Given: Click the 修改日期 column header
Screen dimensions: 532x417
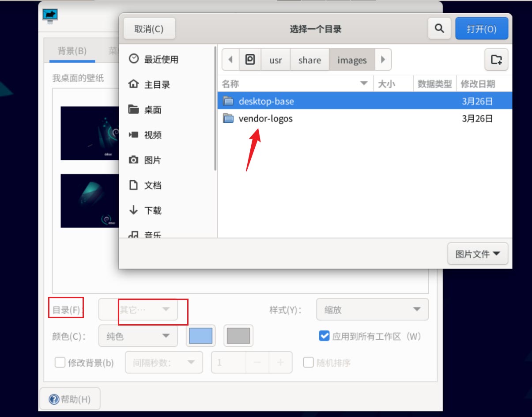Looking at the screenshot, I should [483, 83].
